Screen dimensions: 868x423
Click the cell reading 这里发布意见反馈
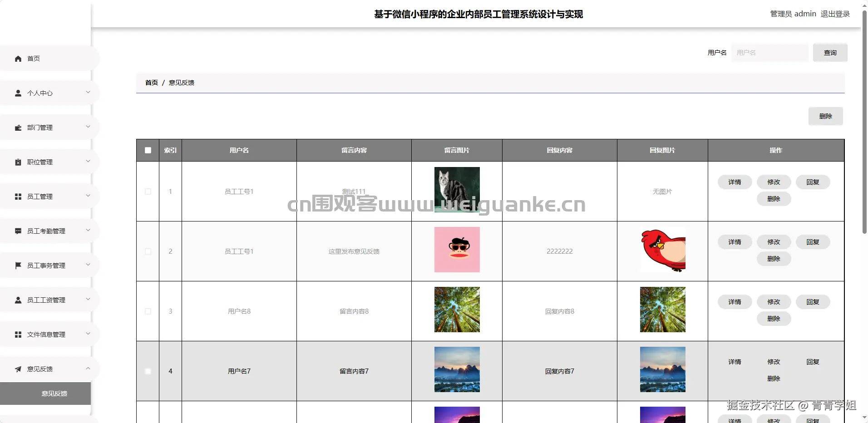pos(354,251)
